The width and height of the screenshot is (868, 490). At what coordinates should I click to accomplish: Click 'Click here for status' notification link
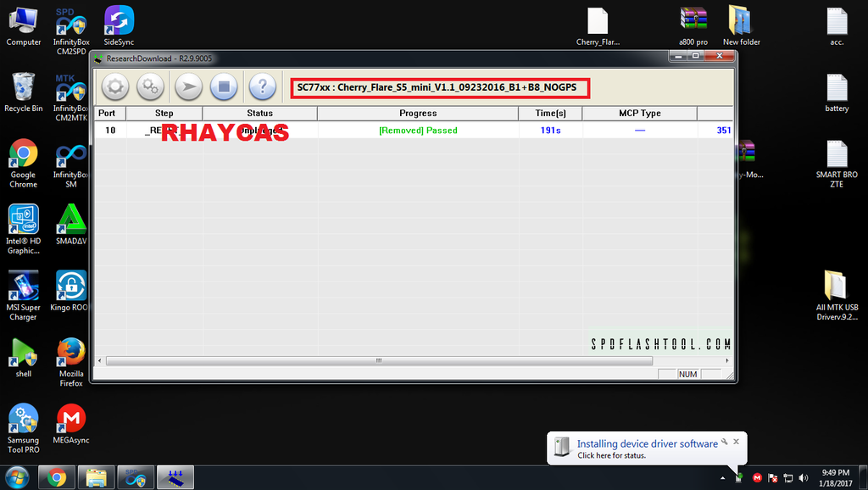coord(611,455)
